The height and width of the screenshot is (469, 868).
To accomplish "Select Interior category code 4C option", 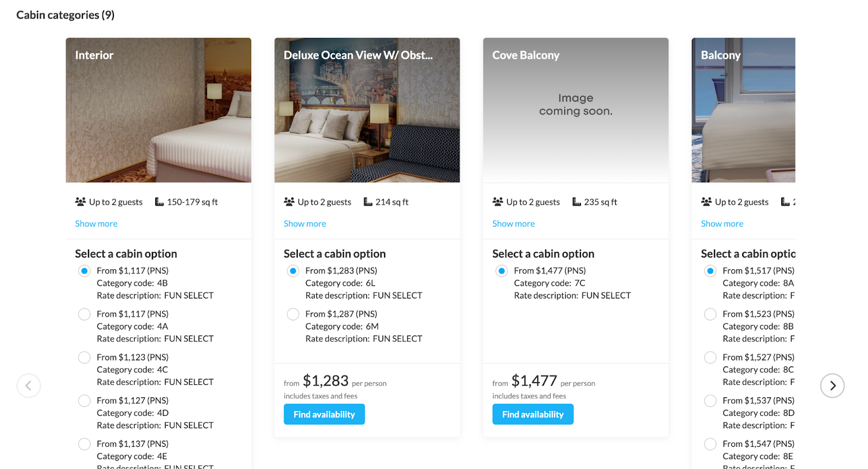I will (x=85, y=358).
